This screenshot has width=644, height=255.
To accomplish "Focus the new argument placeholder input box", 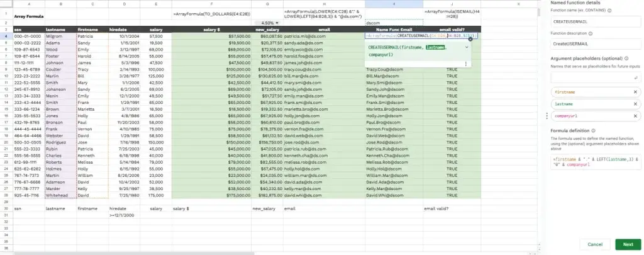I will point(596,77).
